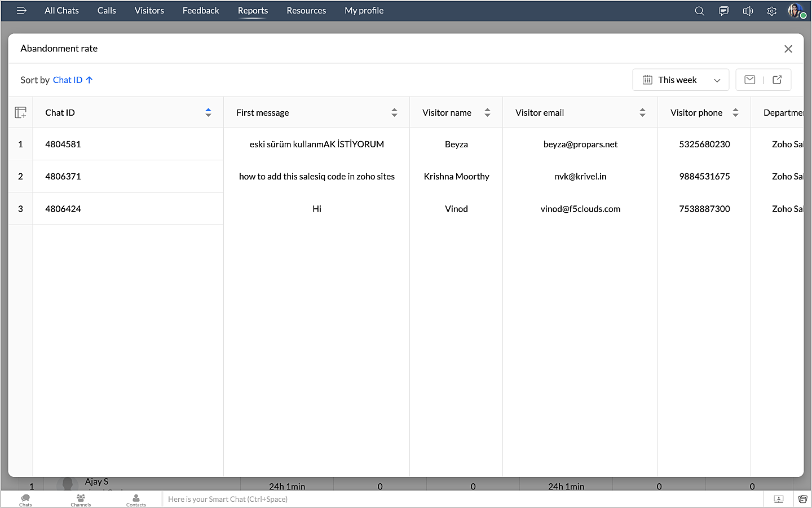Image resolution: width=812 pixels, height=508 pixels.
Task: Open the Feedback tab
Action: pos(201,11)
